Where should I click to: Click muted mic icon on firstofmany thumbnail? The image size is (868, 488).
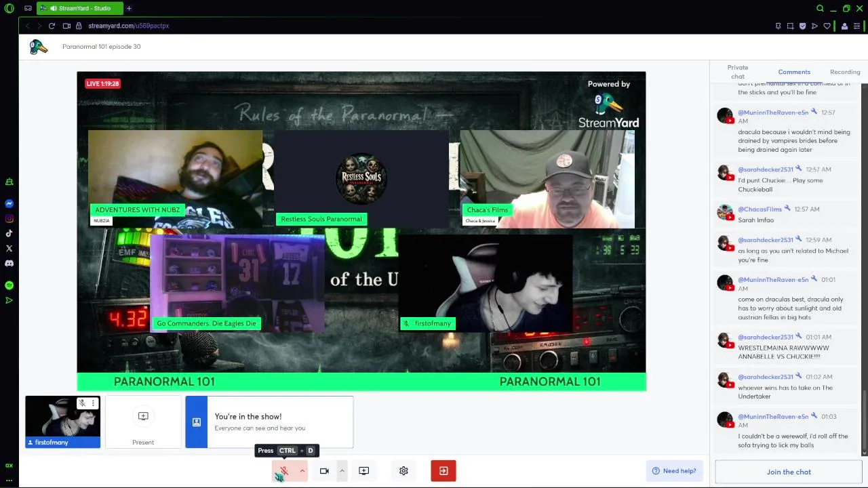click(x=82, y=403)
